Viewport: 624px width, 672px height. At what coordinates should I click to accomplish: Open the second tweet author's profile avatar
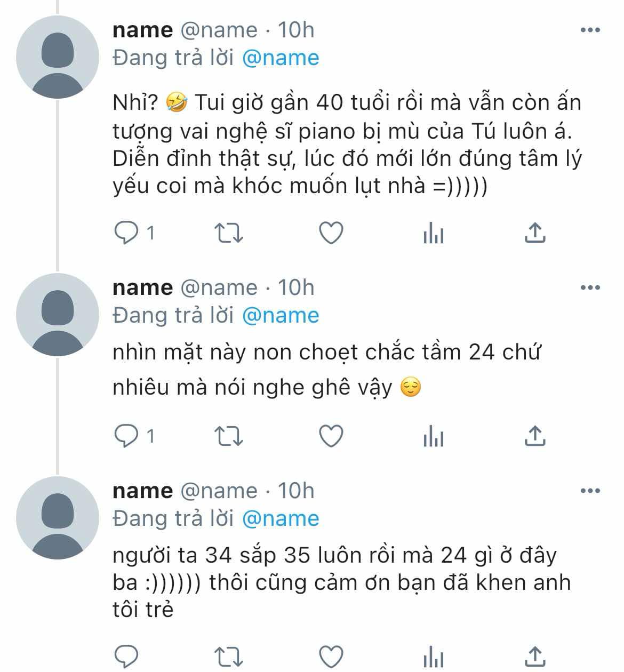58,315
